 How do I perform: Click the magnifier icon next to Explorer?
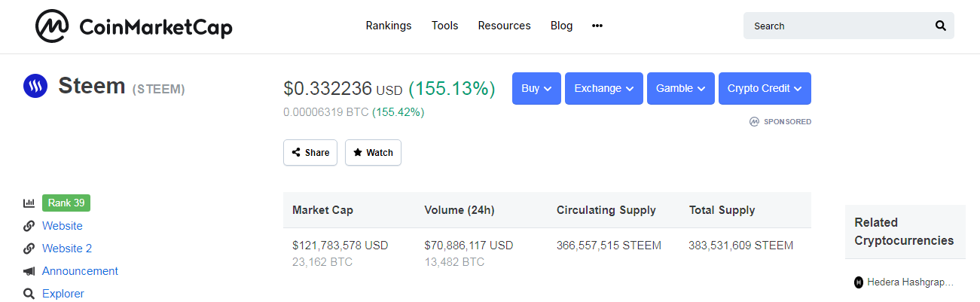[29, 294]
